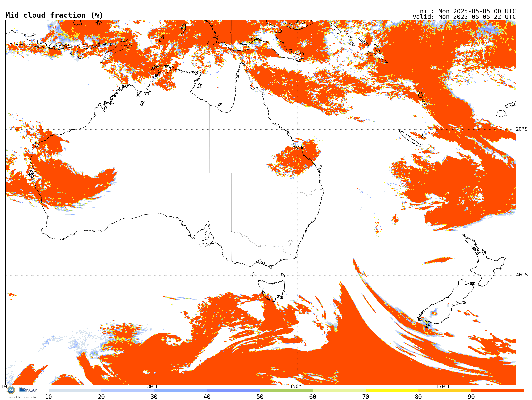The height and width of the screenshot is (400, 532).
Task: Click the NSF logo
Action: click(x=11, y=390)
